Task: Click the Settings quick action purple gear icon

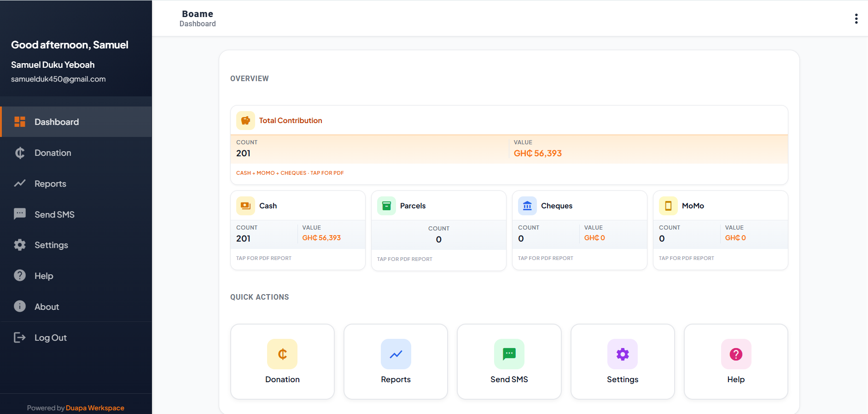Action: click(x=622, y=354)
